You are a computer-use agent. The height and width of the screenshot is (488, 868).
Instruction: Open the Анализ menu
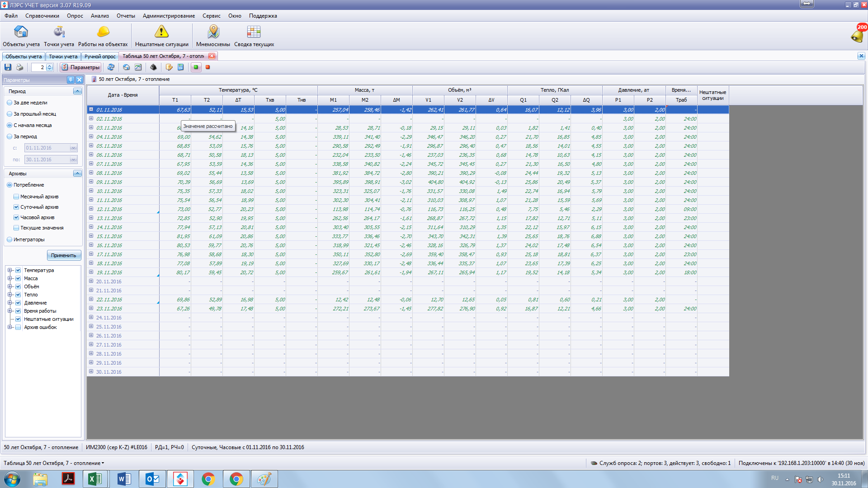99,16
